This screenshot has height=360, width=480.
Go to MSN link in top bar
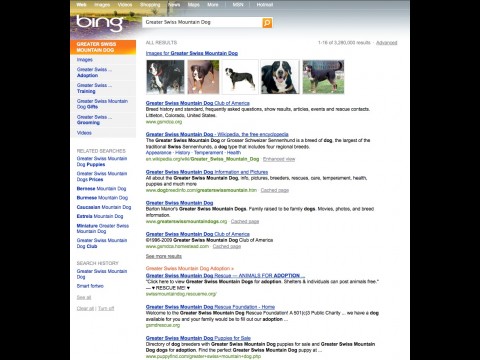(238, 5)
